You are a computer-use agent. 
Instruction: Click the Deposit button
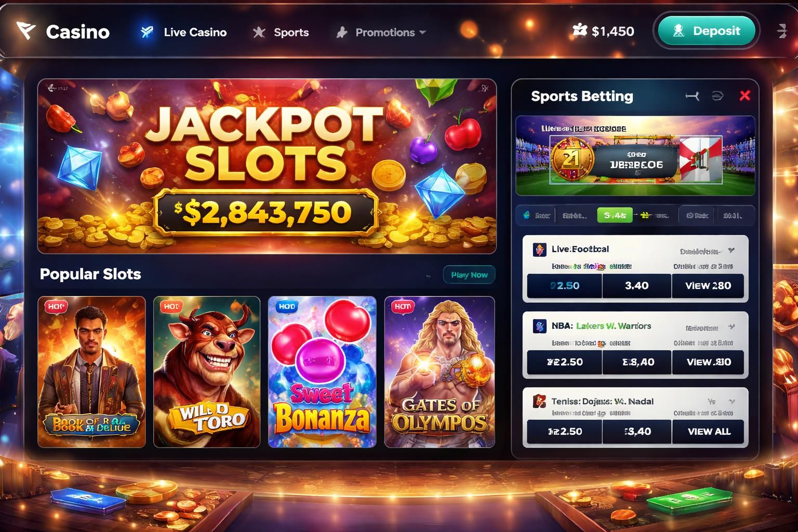coord(707,31)
